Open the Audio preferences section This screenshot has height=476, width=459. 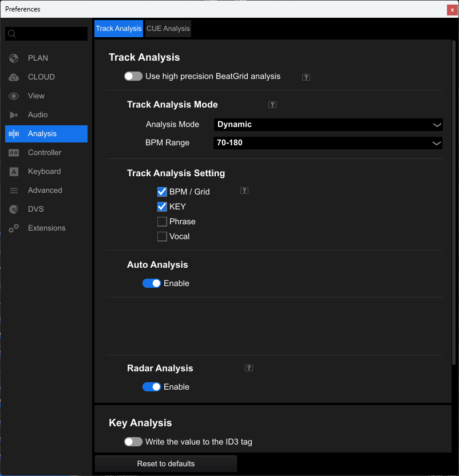tap(46, 115)
